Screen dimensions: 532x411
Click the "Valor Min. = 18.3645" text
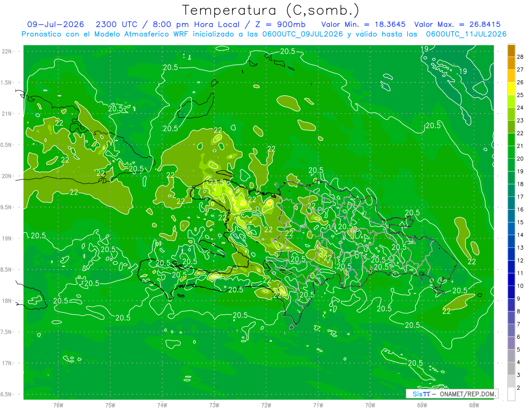[363, 24]
